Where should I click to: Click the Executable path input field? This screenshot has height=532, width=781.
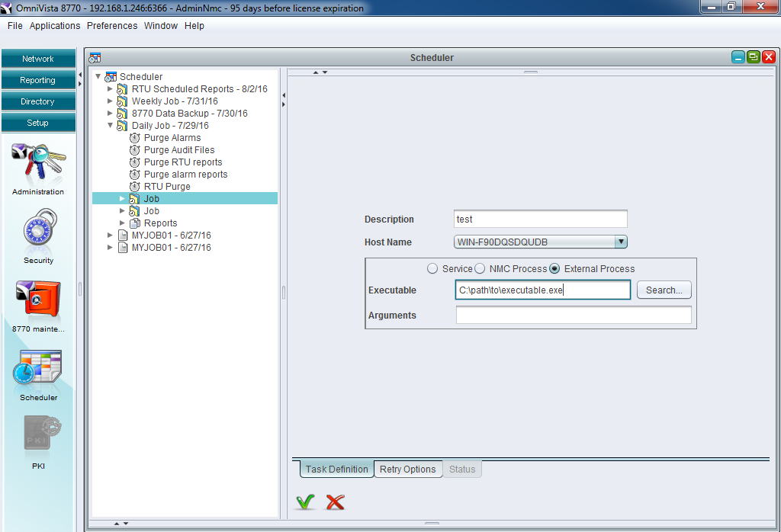click(543, 290)
